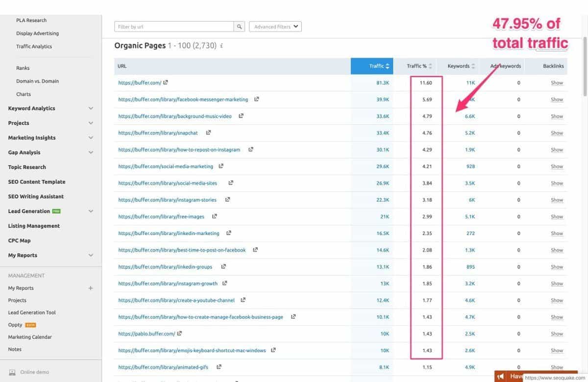
Task: Show backlinks for the instagram-stories row
Action: 557,200
